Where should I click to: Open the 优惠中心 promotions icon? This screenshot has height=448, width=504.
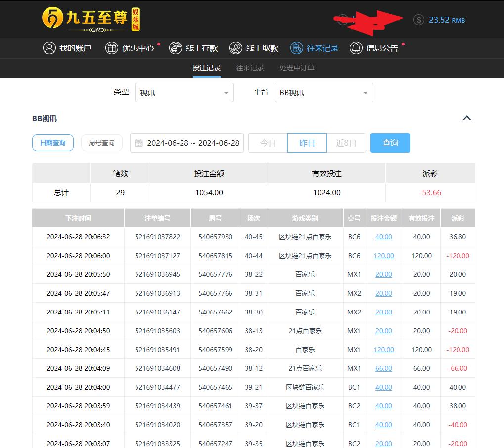[111, 48]
